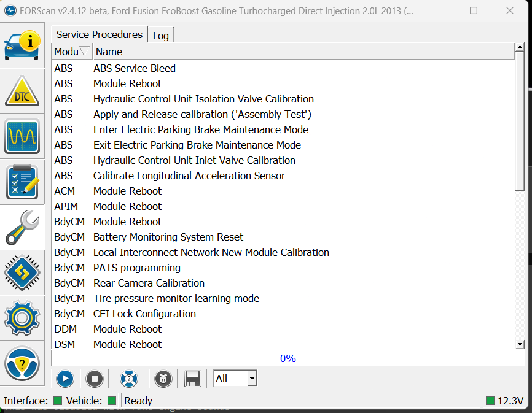Click the Module column sort arrow
This screenshot has width=532, height=413.
click(84, 52)
